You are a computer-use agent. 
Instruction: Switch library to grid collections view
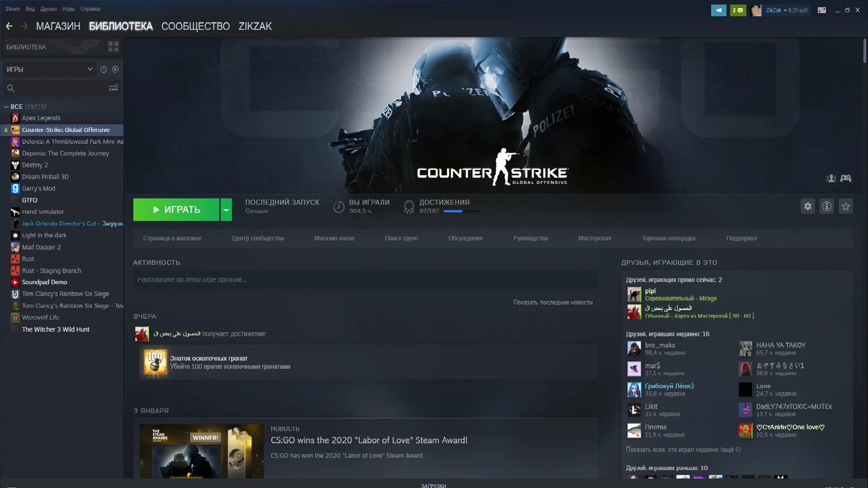coord(113,47)
